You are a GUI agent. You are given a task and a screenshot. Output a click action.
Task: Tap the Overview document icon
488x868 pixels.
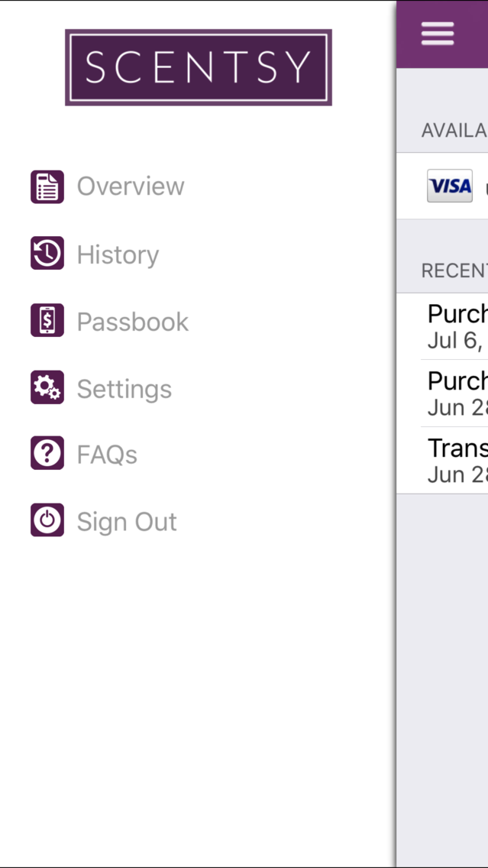coord(47,186)
